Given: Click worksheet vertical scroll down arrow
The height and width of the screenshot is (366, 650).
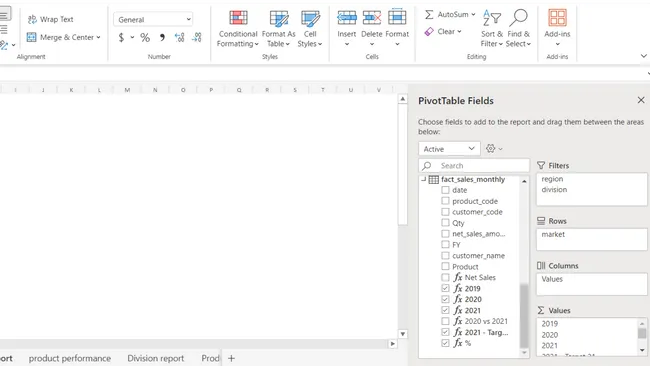Looking at the screenshot, I should pyautogui.click(x=403, y=334).
